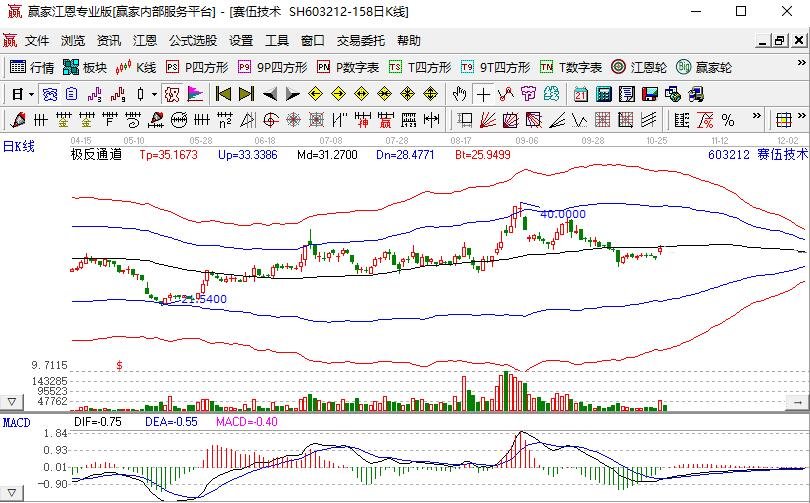
Task: Open the 窗口 menu
Action: [313, 41]
